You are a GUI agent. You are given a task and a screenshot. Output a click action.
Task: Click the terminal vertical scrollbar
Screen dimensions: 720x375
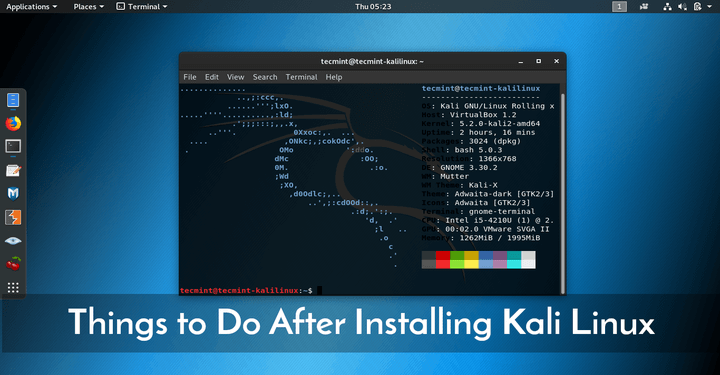point(562,193)
